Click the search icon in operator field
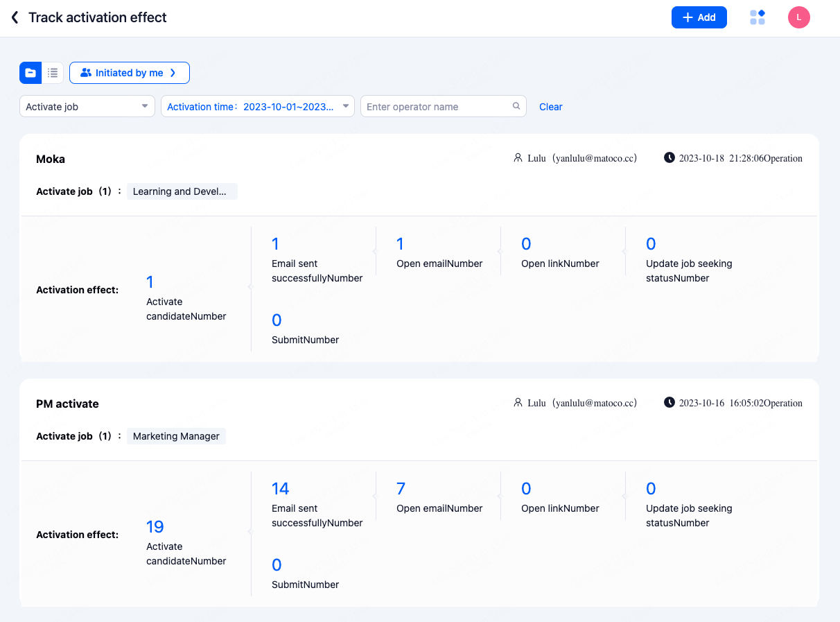Image resolution: width=840 pixels, height=622 pixels. point(516,107)
